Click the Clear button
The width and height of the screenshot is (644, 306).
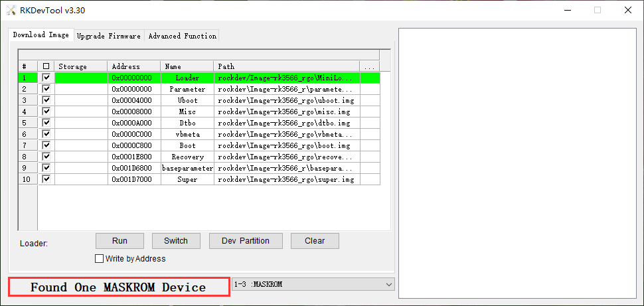tap(315, 241)
